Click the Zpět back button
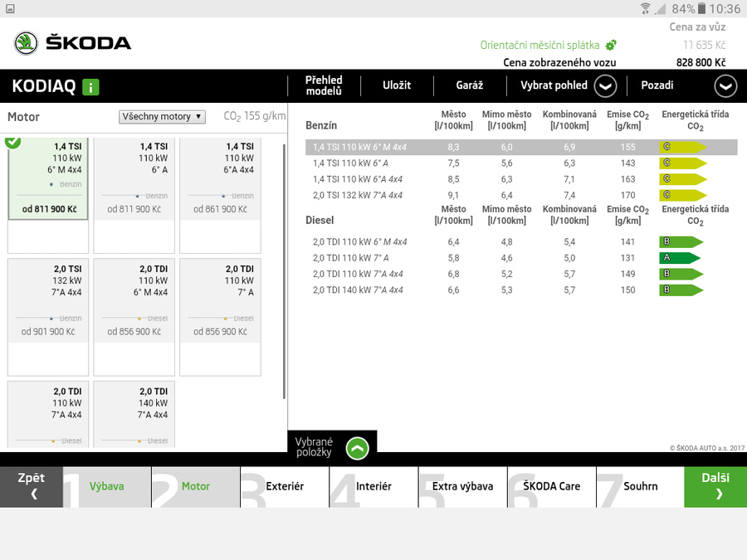This screenshot has height=560, width=747. (32, 487)
